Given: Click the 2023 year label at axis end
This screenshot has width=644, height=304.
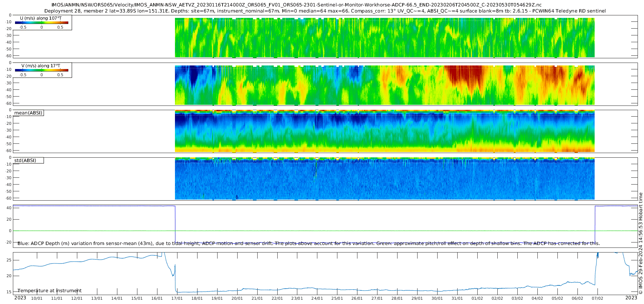Looking at the screenshot, I should pyautogui.click(x=631, y=298).
